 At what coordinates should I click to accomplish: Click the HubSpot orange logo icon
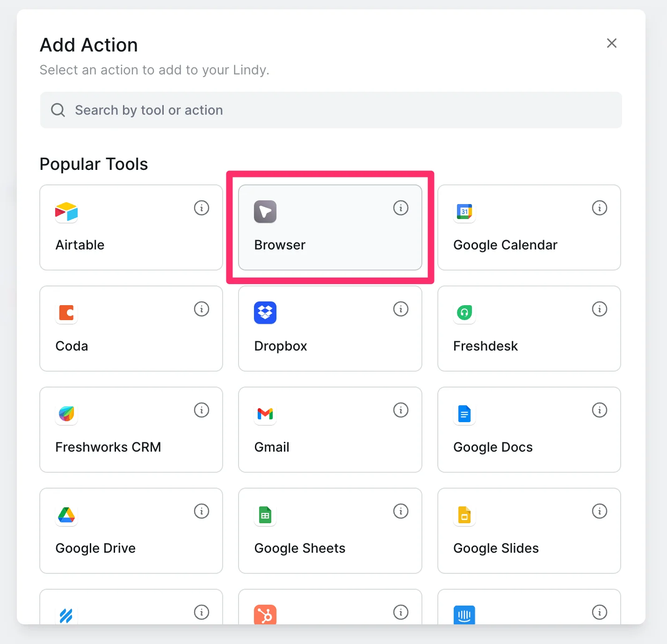pos(265,615)
